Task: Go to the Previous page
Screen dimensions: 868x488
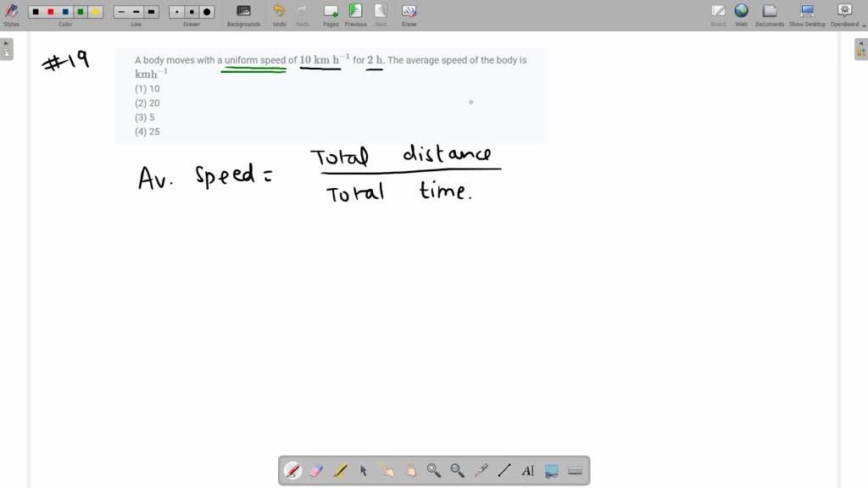Action: [355, 13]
